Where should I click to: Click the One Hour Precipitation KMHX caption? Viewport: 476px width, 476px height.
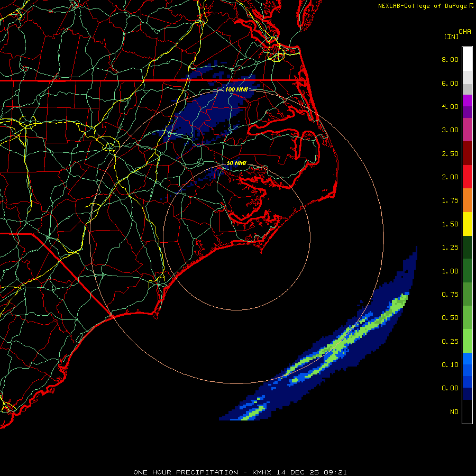(x=240, y=472)
